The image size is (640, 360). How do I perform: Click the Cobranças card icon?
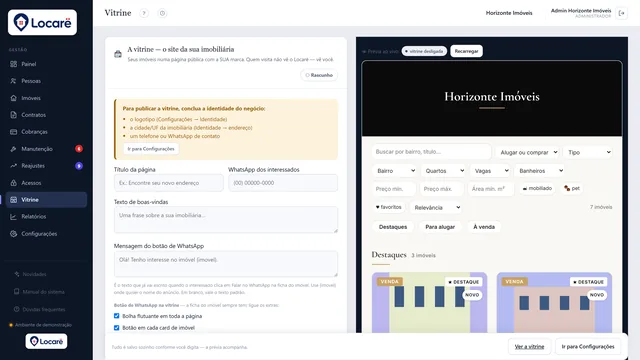pyautogui.click(x=13, y=132)
